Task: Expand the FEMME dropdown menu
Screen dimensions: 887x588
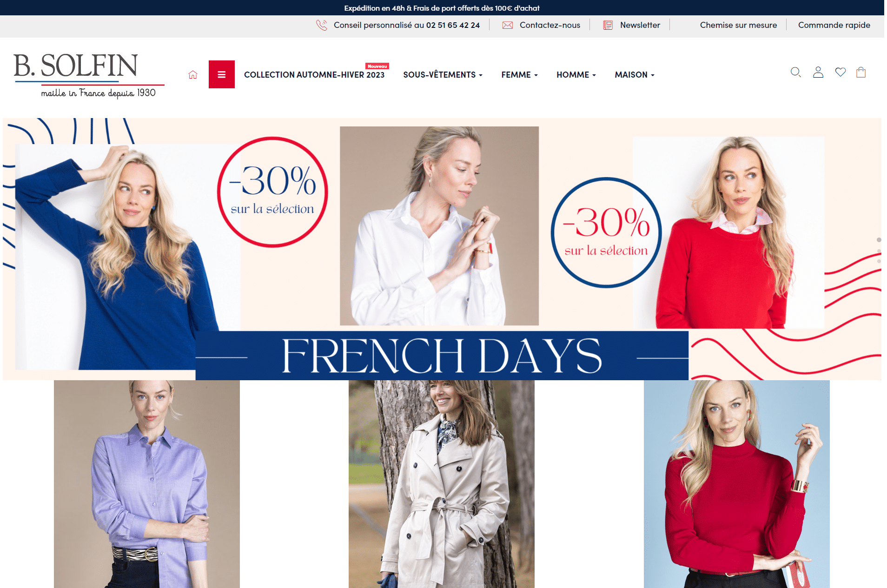Action: coord(520,75)
